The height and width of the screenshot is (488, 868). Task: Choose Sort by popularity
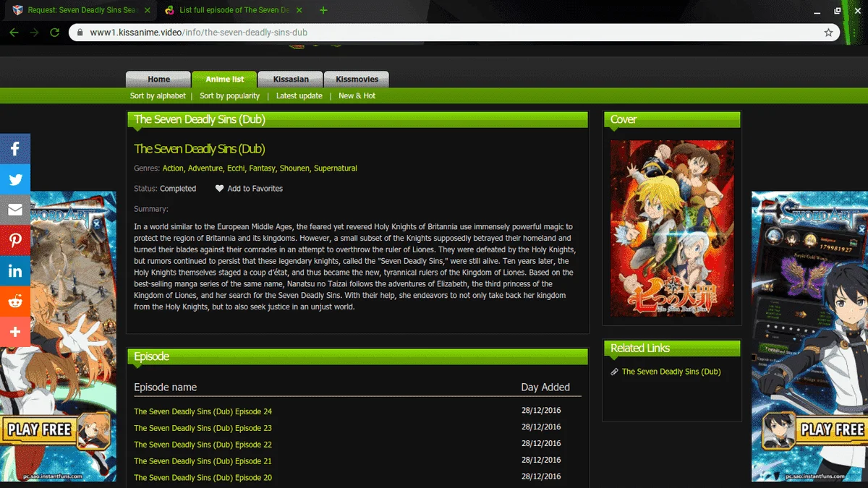coord(229,95)
